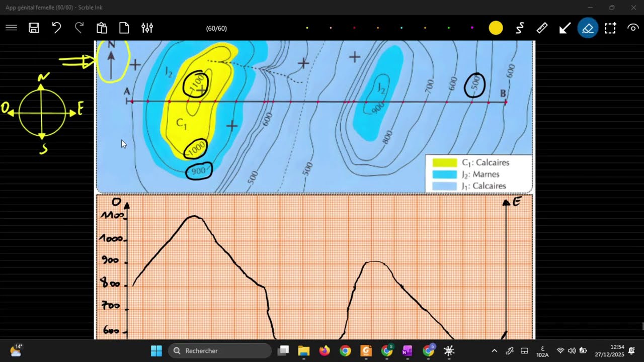Click the legend entry C1: Calcaires
Image resolution: width=644 pixels, height=362 pixels.
pos(486,162)
